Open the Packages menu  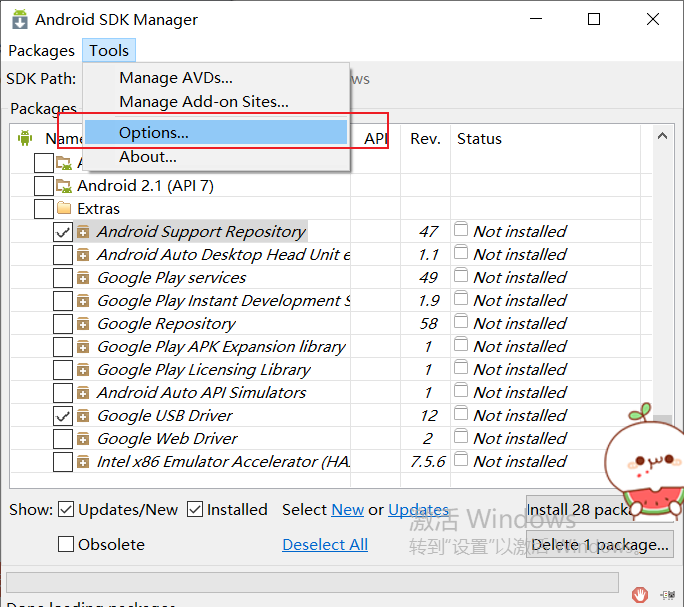pos(41,51)
